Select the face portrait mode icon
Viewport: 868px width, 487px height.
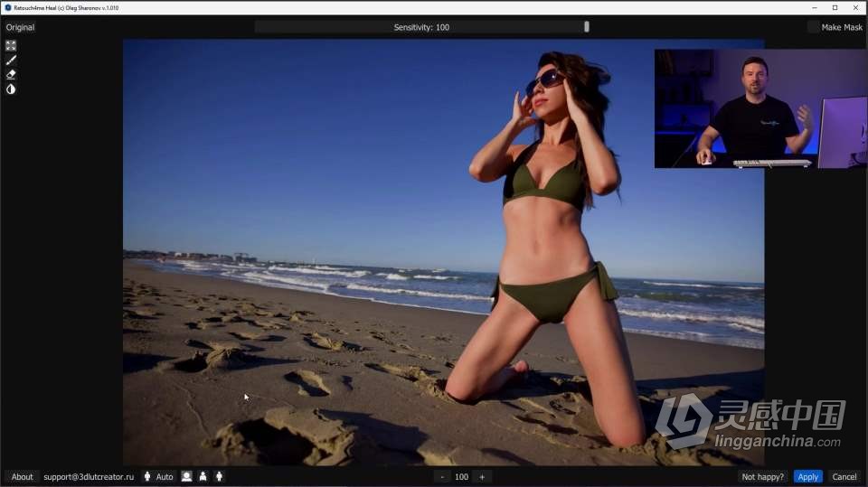click(186, 476)
